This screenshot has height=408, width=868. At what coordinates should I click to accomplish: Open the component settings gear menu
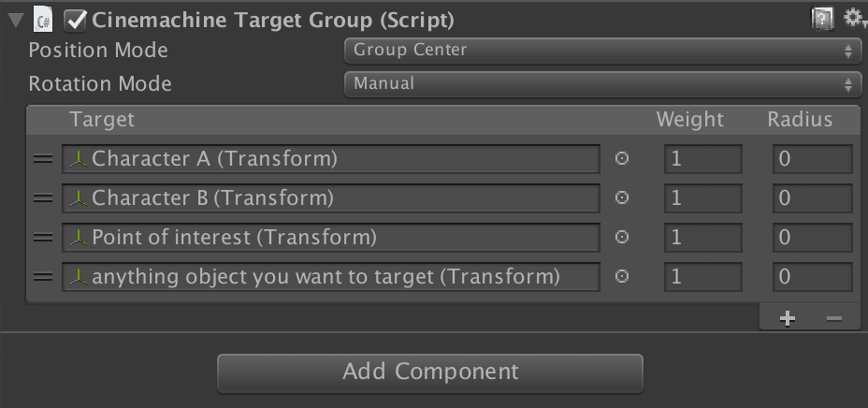click(854, 20)
